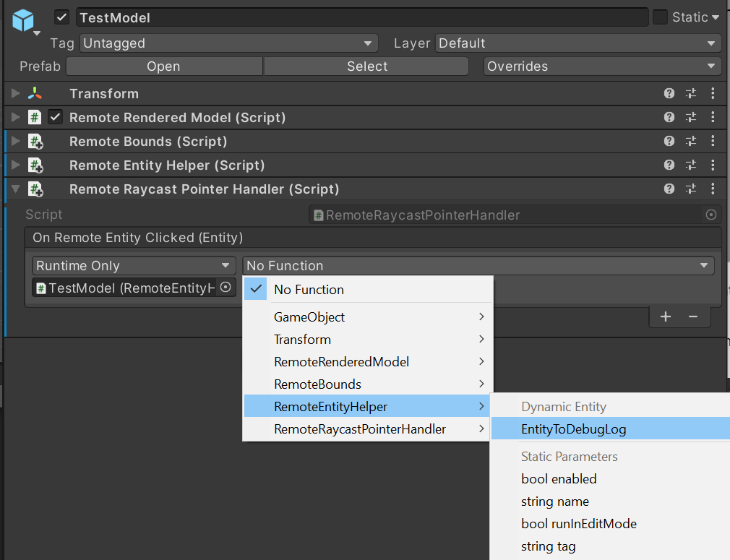Open the Runtime Only call state dropdown
This screenshot has width=730, height=560.
click(x=134, y=266)
